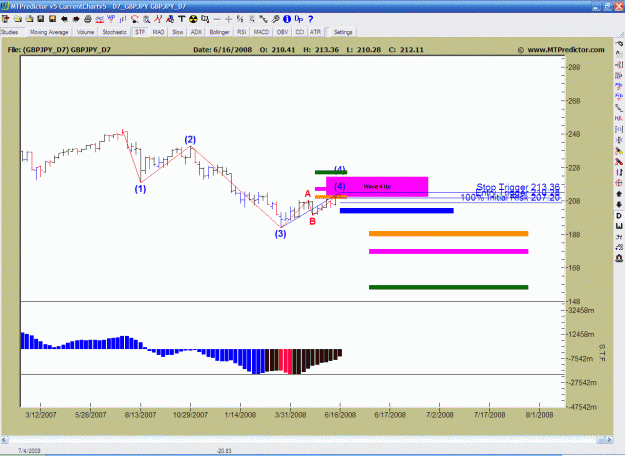
Task: Click the magnifier zoom chart icon
Action: point(147,19)
